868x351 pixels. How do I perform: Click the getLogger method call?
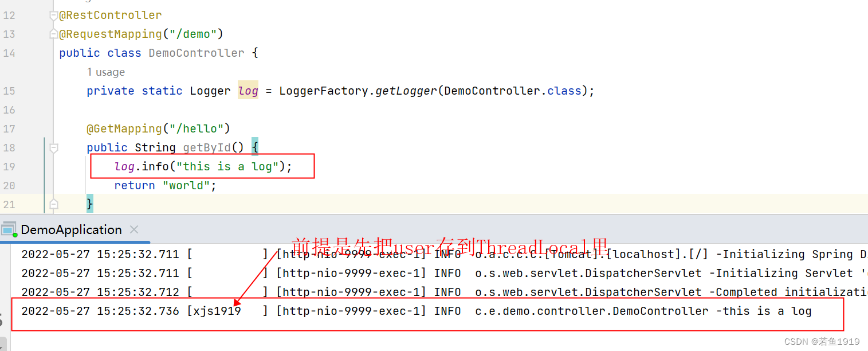tap(406, 91)
